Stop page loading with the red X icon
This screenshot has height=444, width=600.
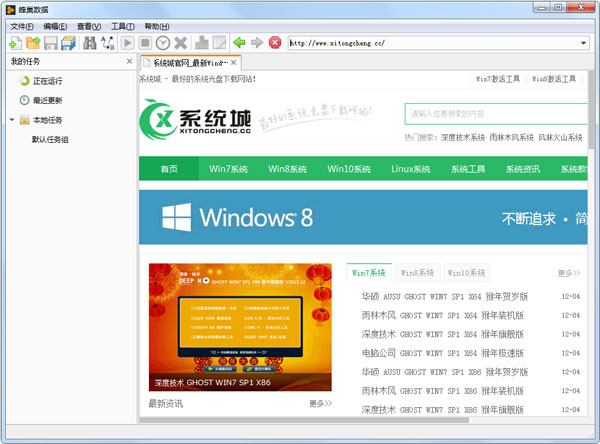click(x=275, y=42)
